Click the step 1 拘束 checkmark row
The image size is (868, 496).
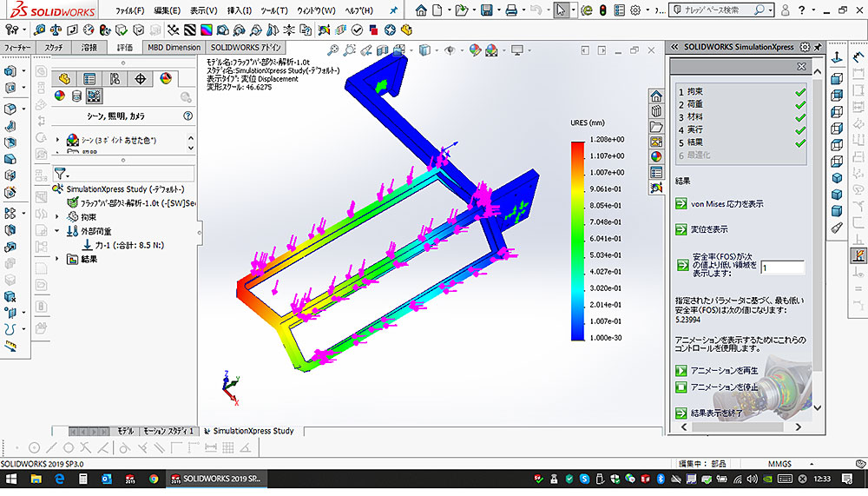coord(741,91)
